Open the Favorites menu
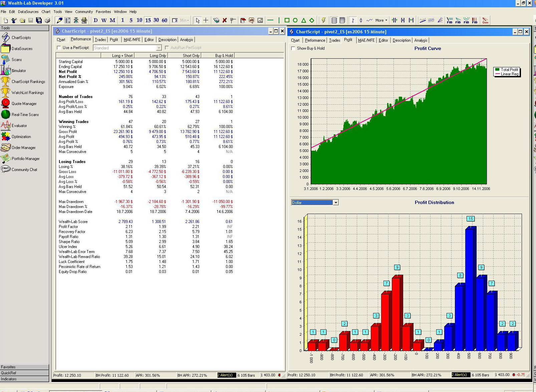The image size is (536, 392). pyautogui.click(x=103, y=12)
